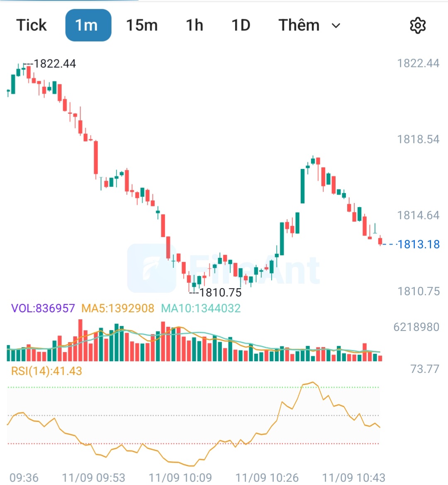Click the chevron next to Thêm
The width and height of the screenshot is (448, 485).
336,26
